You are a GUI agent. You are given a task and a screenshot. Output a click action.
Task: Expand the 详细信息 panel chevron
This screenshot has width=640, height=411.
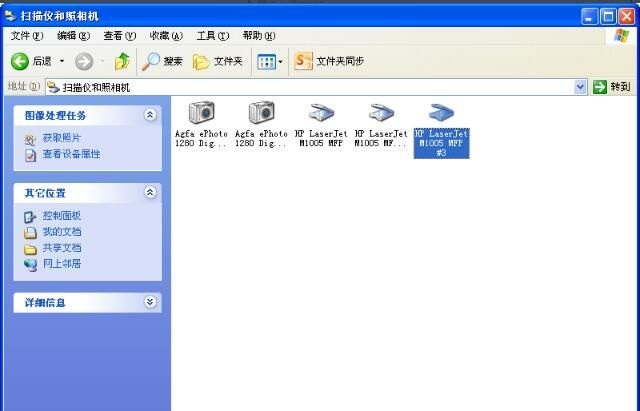[150, 302]
